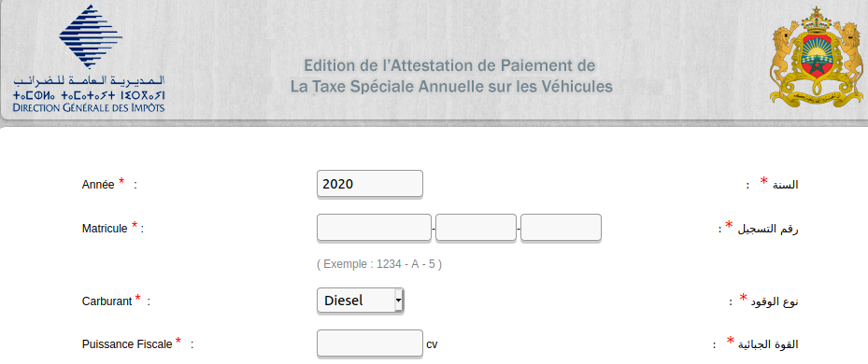Click the last Matricule region field
The height and width of the screenshot is (364, 868).
561,228
